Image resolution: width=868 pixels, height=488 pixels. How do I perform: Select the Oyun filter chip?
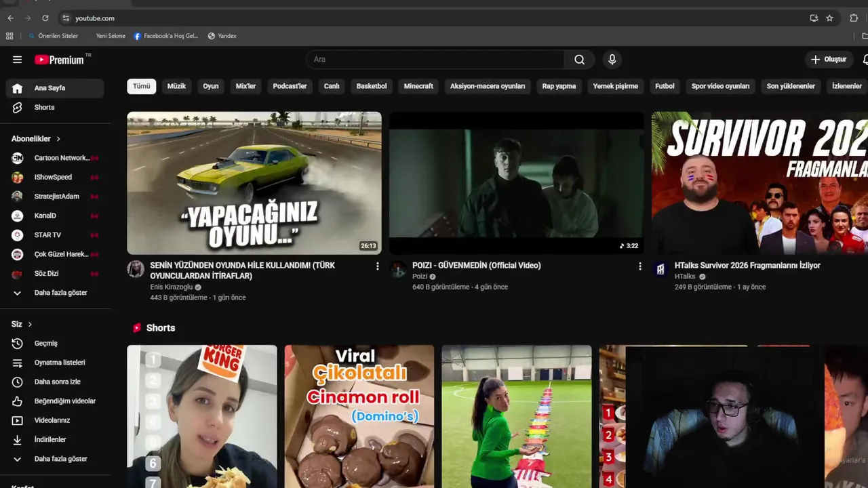tap(211, 86)
